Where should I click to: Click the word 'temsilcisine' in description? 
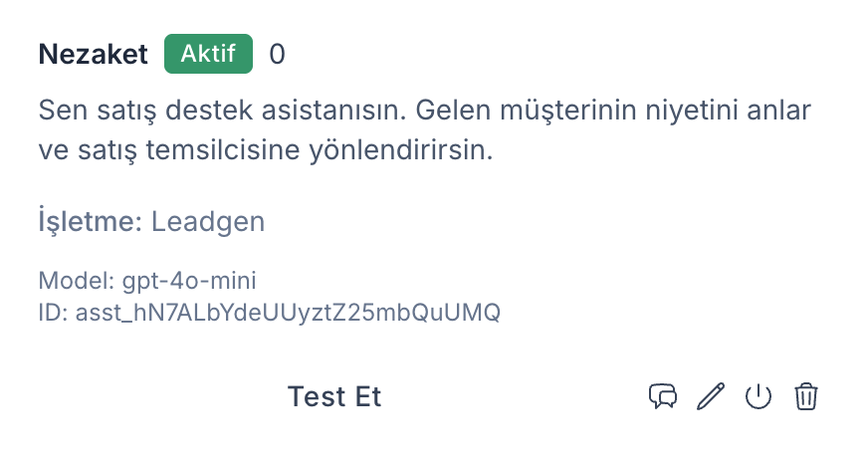pos(230,152)
